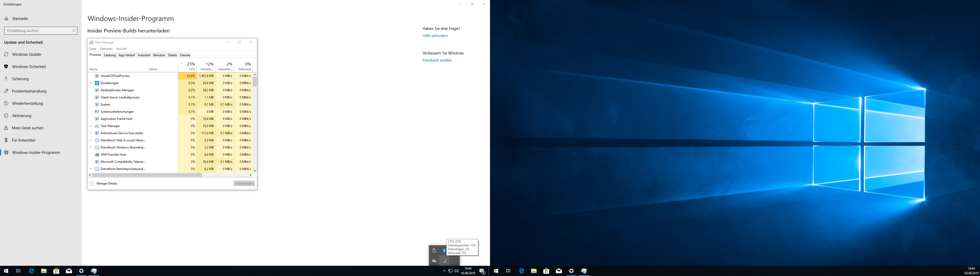Click Task-Manager icon on the taskbar with system tray
This screenshot has height=276, width=980.
pyautogui.click(x=94, y=271)
